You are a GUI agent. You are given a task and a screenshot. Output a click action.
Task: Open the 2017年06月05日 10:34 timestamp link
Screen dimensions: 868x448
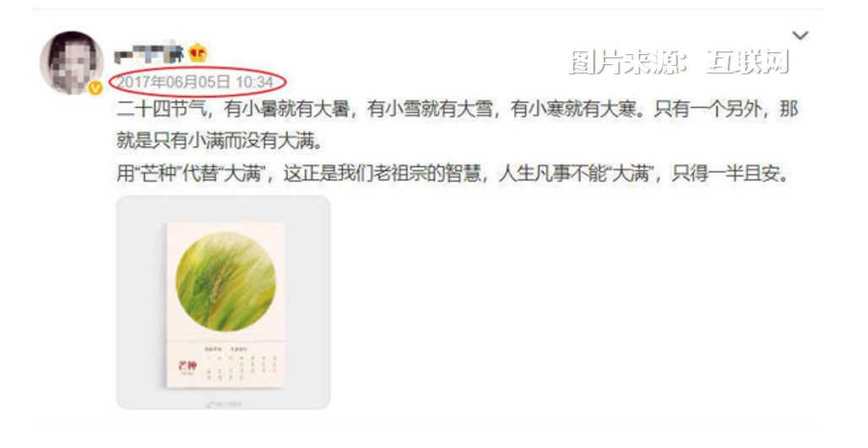[195, 83]
